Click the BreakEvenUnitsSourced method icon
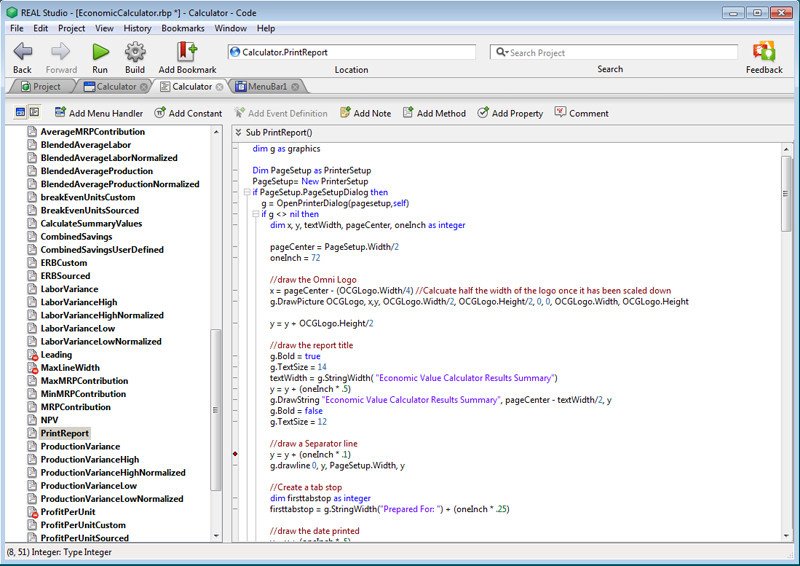Image resolution: width=800 pixels, height=566 pixels. pyautogui.click(x=32, y=210)
